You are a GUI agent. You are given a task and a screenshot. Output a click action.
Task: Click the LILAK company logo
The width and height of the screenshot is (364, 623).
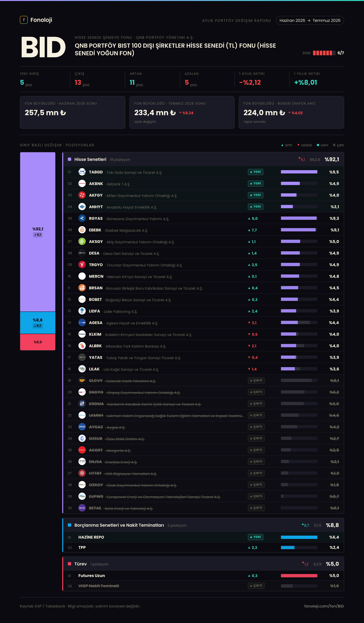[x=82, y=369]
